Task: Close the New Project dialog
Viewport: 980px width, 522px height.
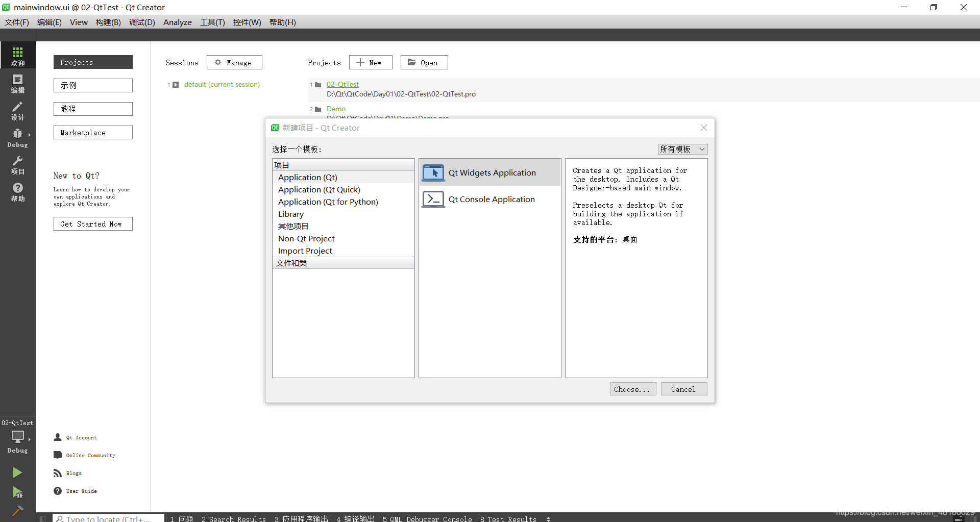Action: coord(704,128)
